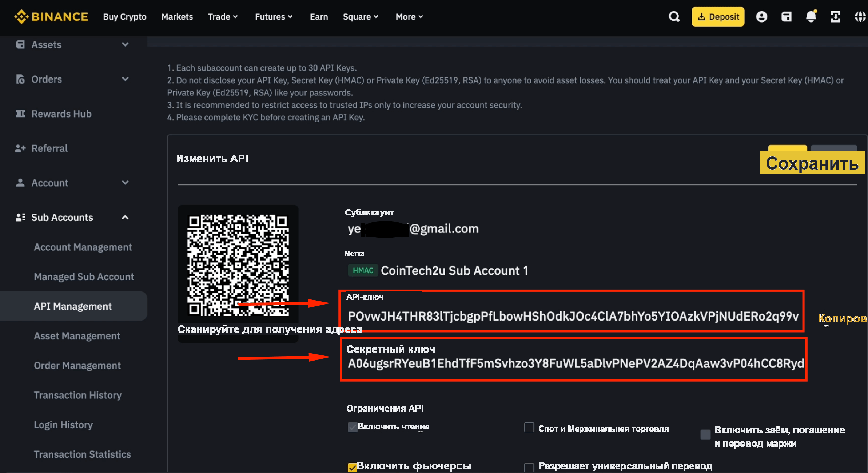
Task: Open Rewards Hub
Action: pyautogui.click(x=61, y=114)
